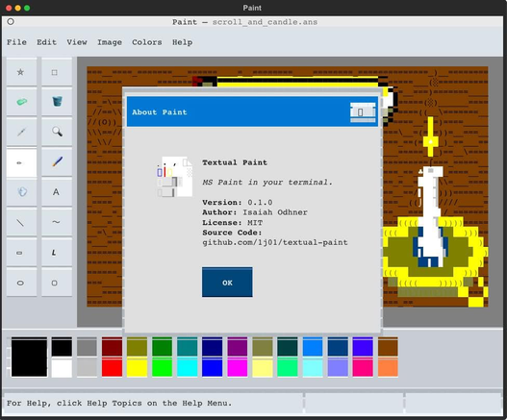Click the Textual Paint app icon image
The height and width of the screenshot is (420, 507).
[x=174, y=177]
